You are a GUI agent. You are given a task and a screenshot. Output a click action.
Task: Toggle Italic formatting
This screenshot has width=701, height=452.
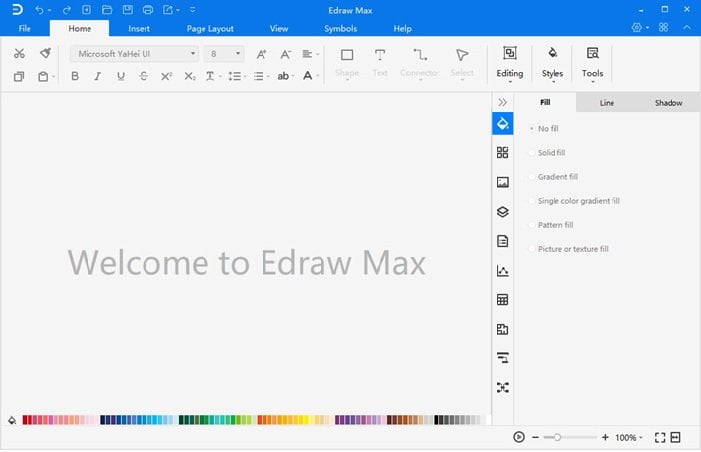pos(97,76)
